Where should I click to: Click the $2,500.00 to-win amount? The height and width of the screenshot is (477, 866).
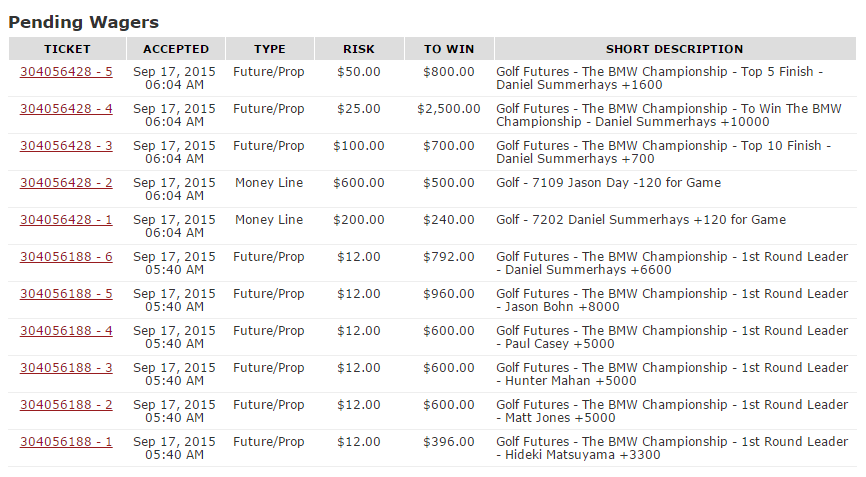pyautogui.click(x=449, y=109)
